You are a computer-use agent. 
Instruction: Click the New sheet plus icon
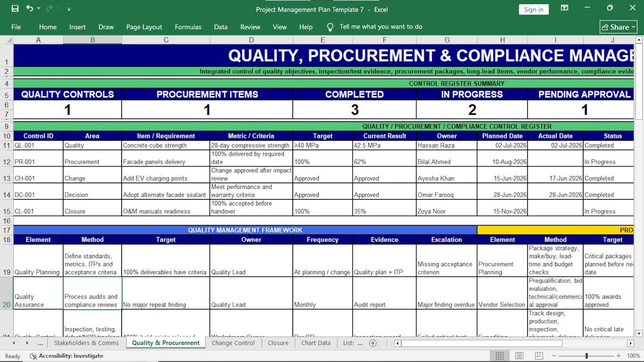tap(373, 343)
